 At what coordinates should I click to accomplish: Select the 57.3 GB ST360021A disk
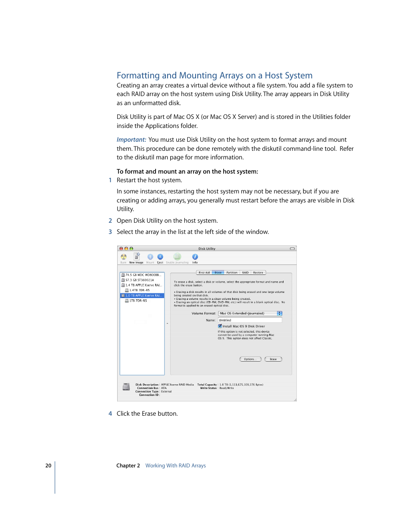[x=142, y=280]
